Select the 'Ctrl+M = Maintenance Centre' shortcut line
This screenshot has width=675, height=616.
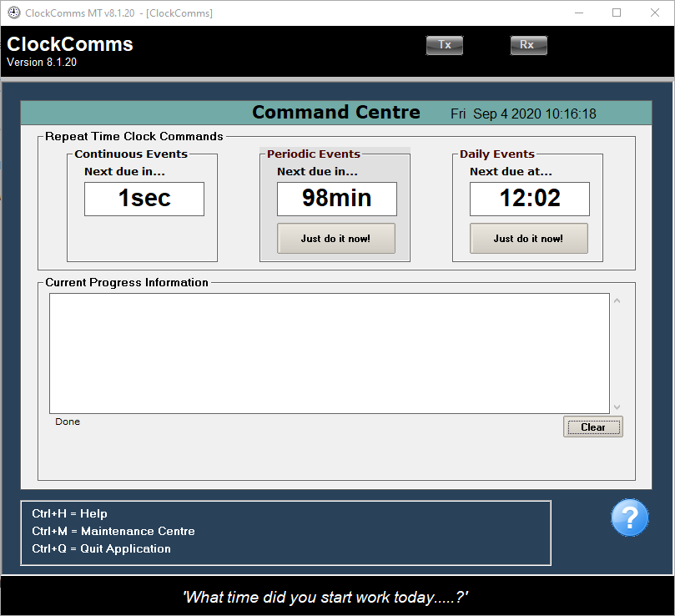tap(113, 531)
